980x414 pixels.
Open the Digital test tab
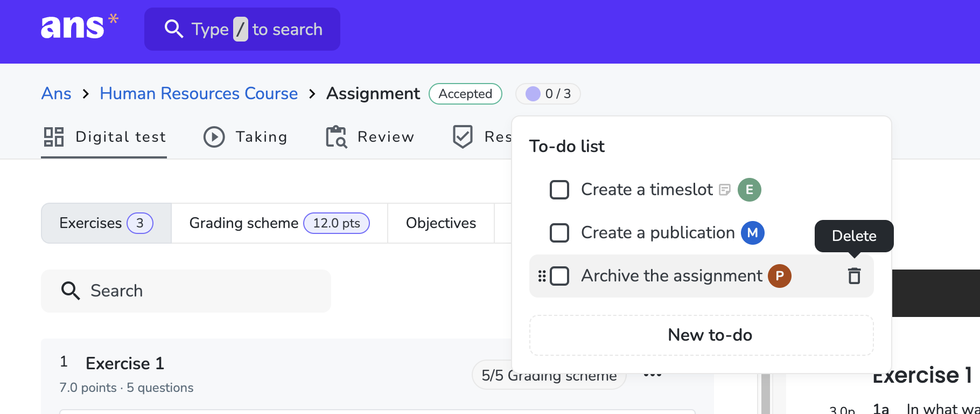click(x=104, y=137)
